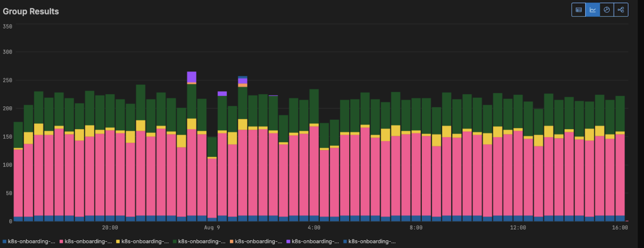
Task: Toggle the pink k8s-onboarding legend series
Action: [85, 242]
